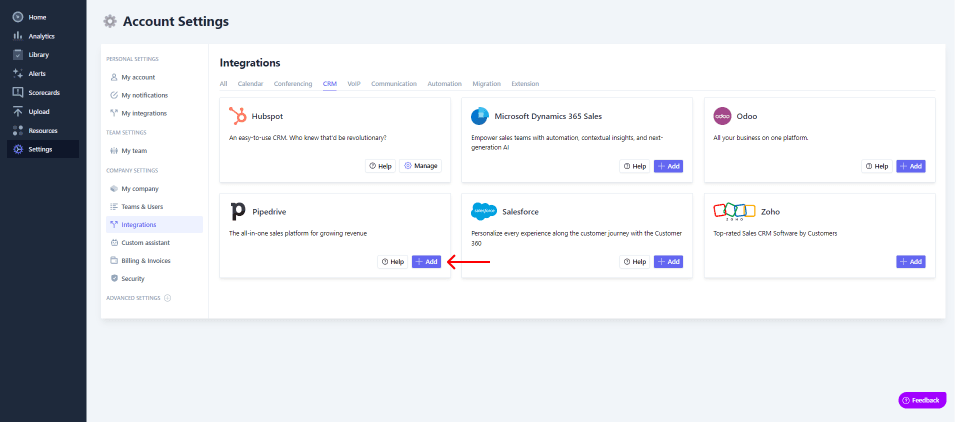Click the Upload arrow icon

coord(18,111)
